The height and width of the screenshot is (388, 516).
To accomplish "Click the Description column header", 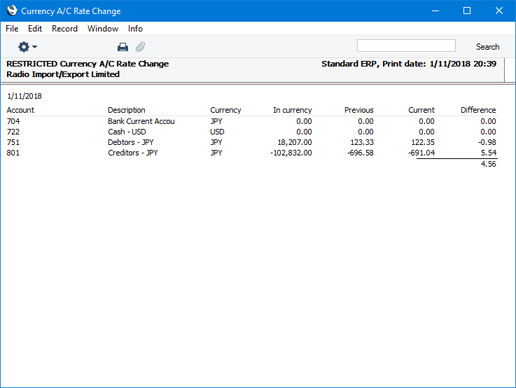I will [126, 110].
